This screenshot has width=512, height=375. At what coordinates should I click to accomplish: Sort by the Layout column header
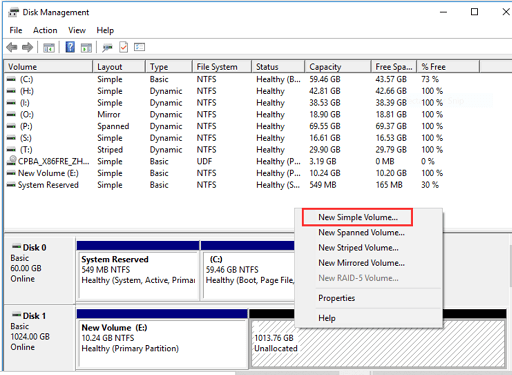click(x=119, y=67)
